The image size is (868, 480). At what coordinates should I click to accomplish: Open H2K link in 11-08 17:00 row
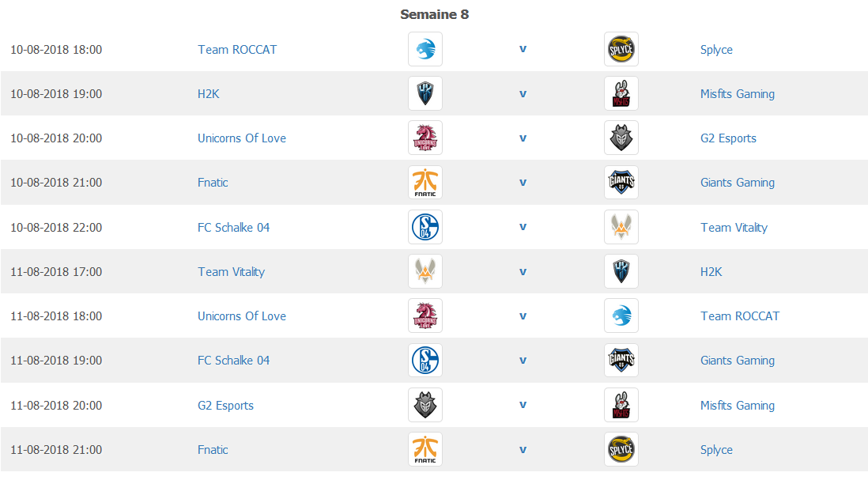(711, 272)
